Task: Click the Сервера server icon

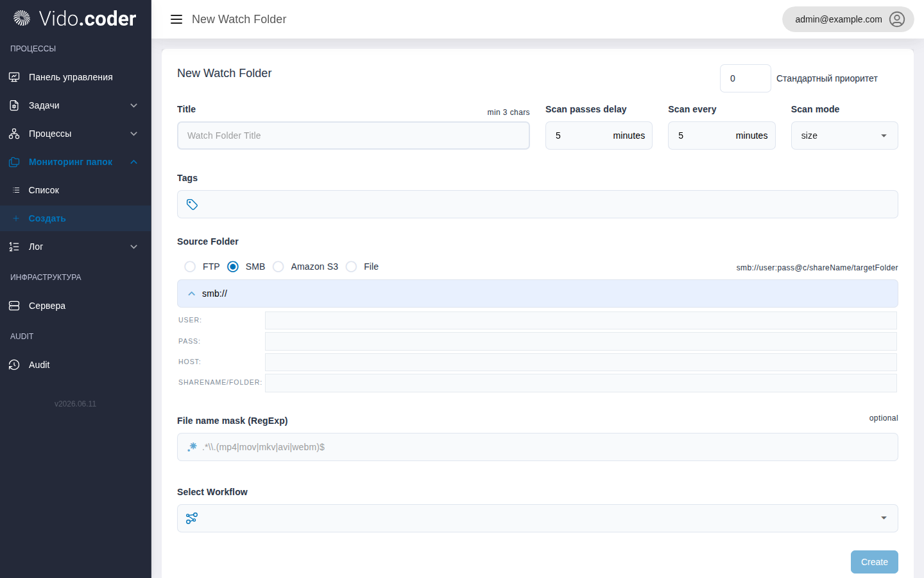Action: click(14, 306)
